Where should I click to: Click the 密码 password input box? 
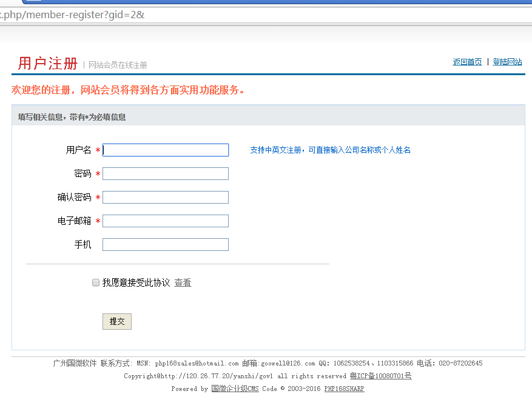coord(165,173)
